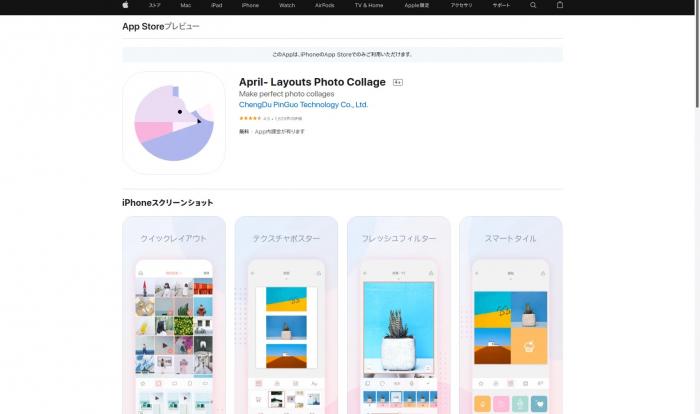Open the ストア menu item
The height and width of the screenshot is (414, 700).
click(x=155, y=5)
